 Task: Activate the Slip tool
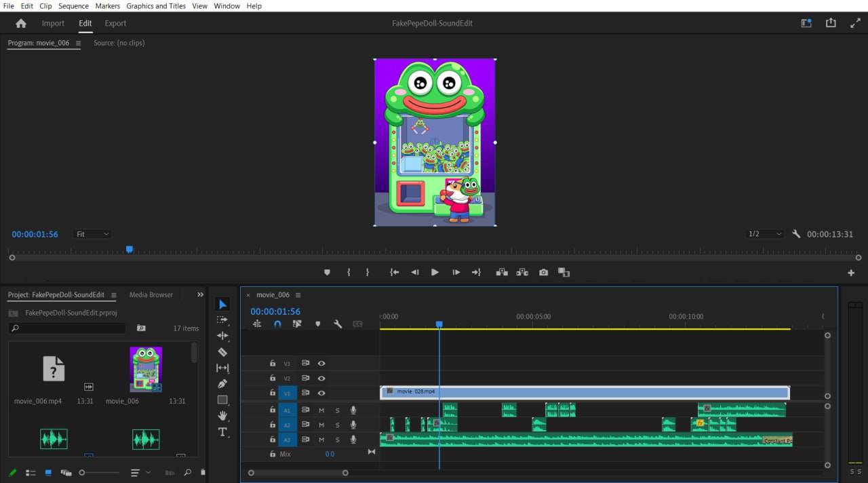pos(222,368)
